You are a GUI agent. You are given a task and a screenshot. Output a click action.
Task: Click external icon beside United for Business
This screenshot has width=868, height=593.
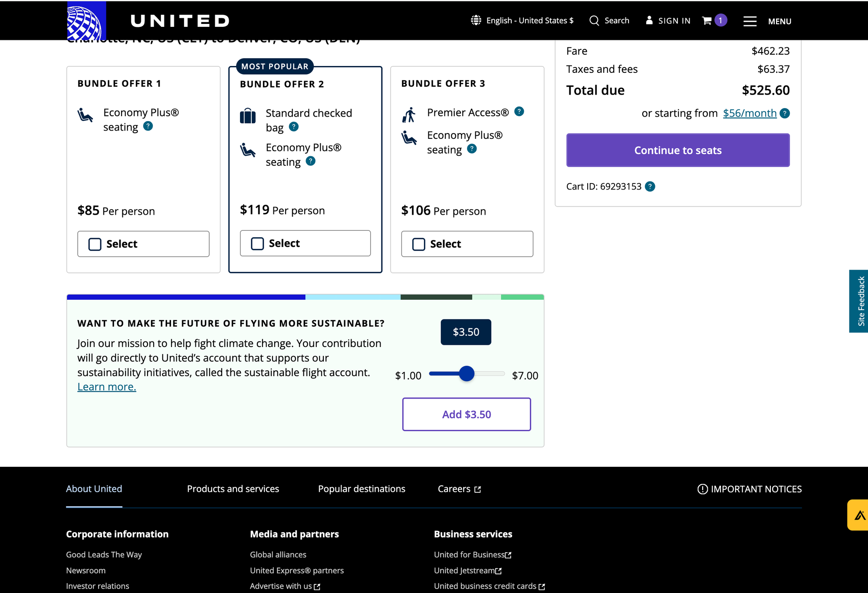pos(508,555)
